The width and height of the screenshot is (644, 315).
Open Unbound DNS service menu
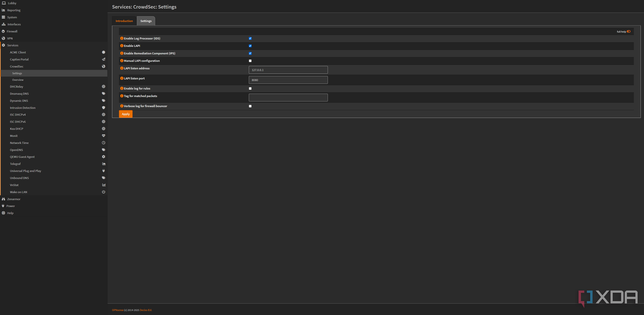pyautogui.click(x=54, y=178)
